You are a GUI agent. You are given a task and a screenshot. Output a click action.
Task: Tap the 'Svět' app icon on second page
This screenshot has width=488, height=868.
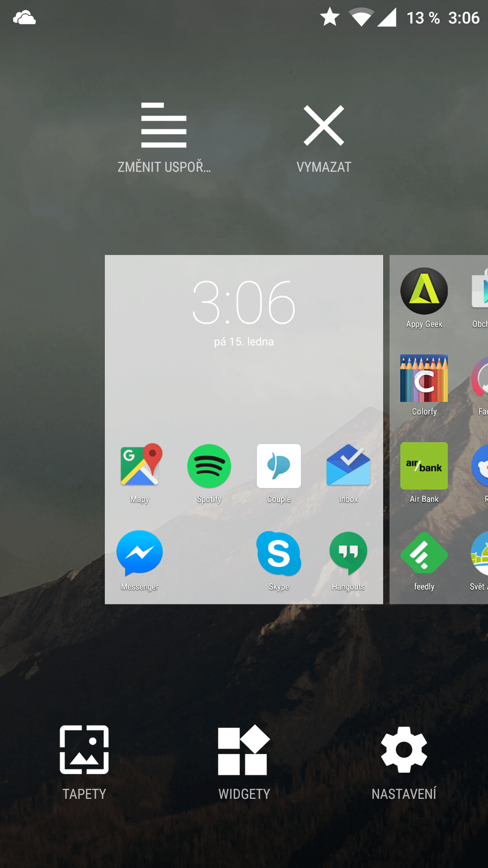pyautogui.click(x=479, y=554)
